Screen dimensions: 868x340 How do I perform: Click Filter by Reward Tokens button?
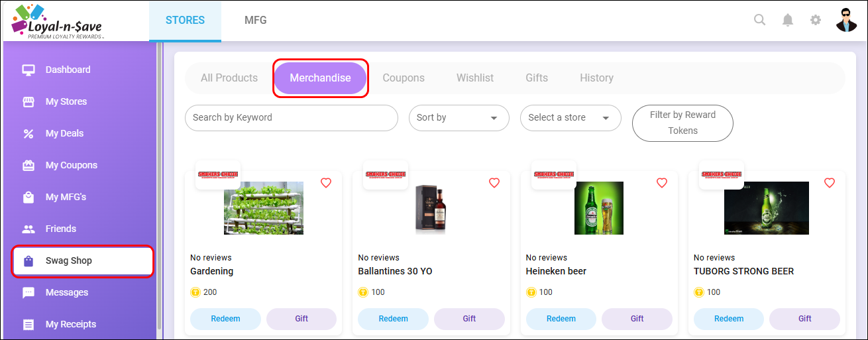pyautogui.click(x=682, y=123)
